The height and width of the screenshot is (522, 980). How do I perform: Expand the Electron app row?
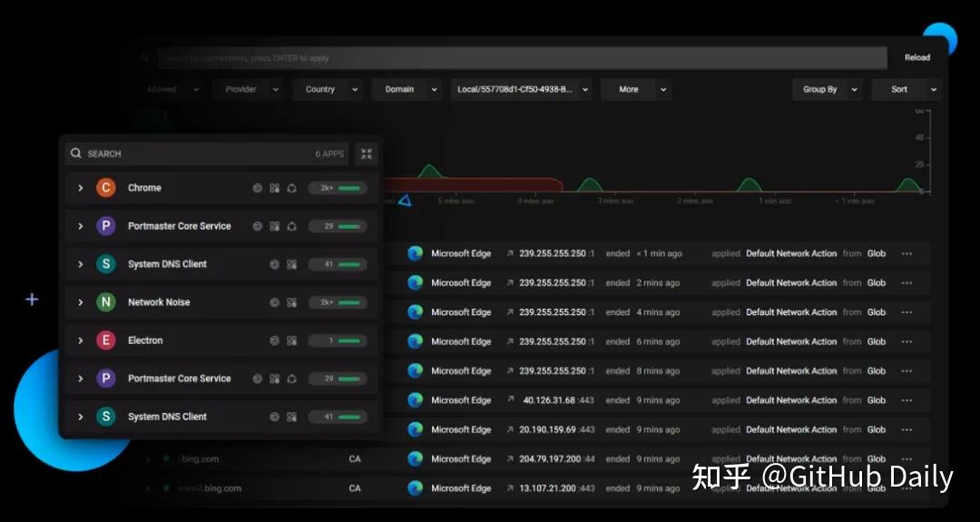pos(81,340)
